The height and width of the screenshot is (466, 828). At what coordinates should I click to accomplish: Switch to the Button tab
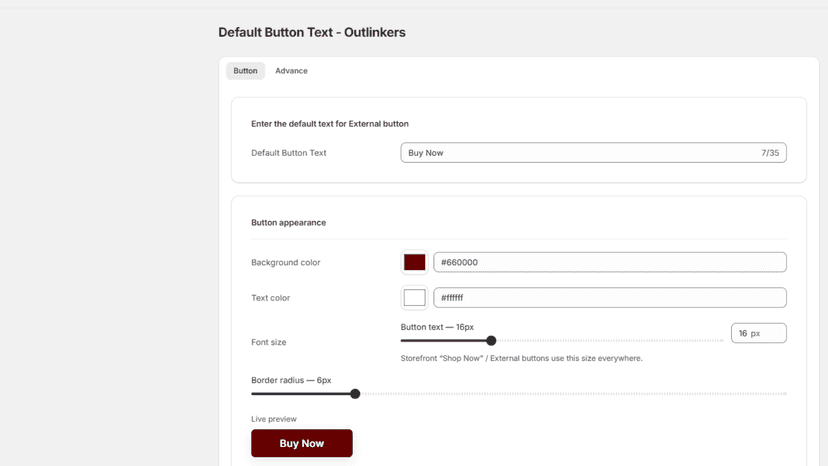pos(246,71)
